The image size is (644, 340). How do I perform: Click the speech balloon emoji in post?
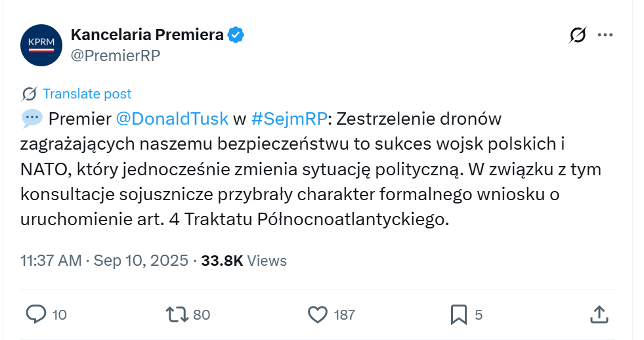coord(32,119)
